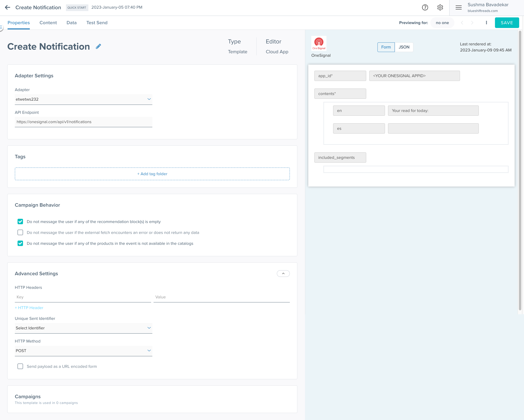Switch to the Properties tab
This screenshot has width=524, height=420.
point(19,23)
